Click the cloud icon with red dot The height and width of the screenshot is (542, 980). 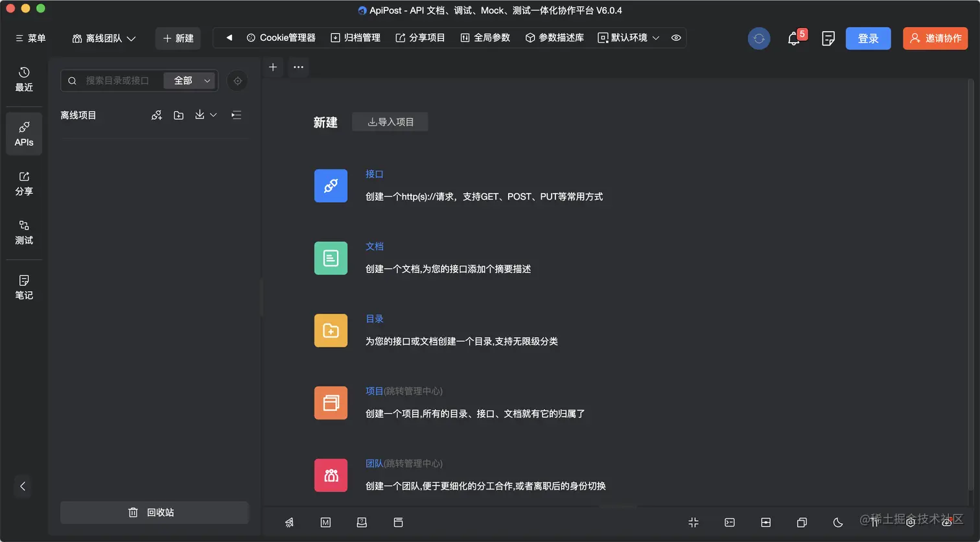pyautogui.click(x=946, y=522)
